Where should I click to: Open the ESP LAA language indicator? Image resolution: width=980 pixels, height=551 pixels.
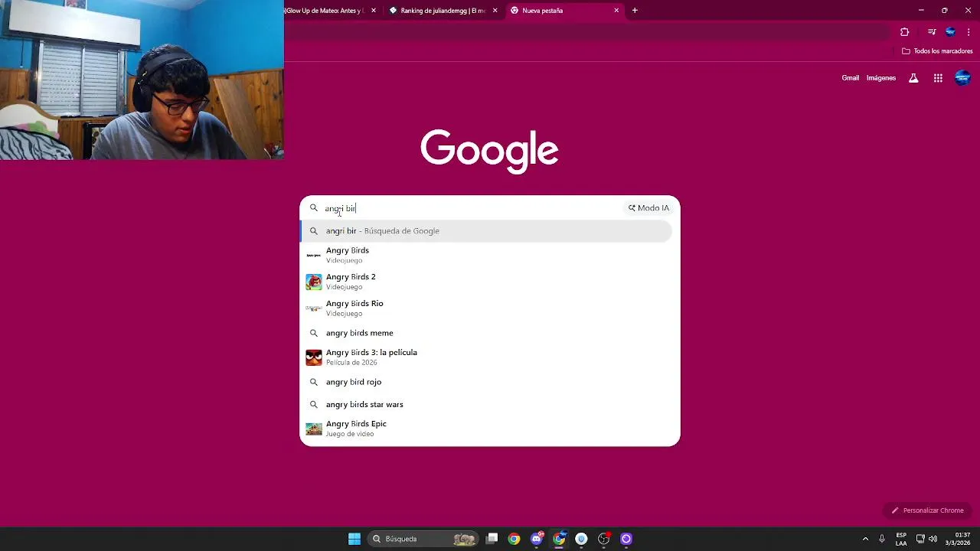click(901, 539)
